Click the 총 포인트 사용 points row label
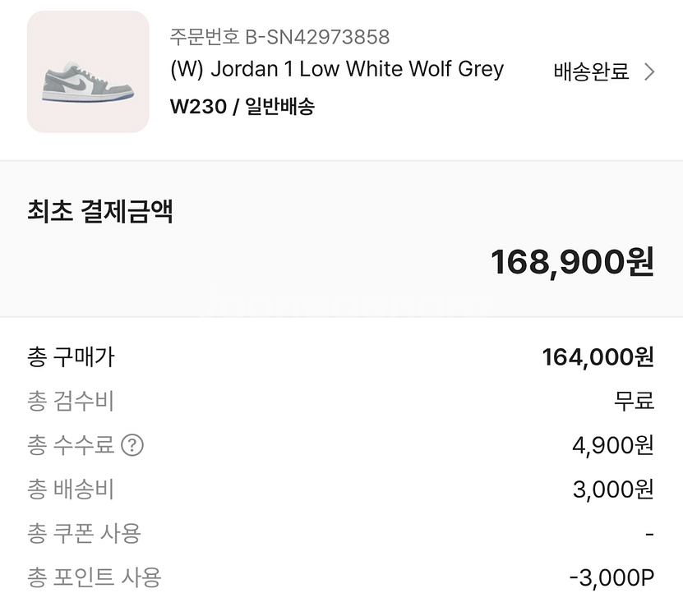 tap(94, 577)
